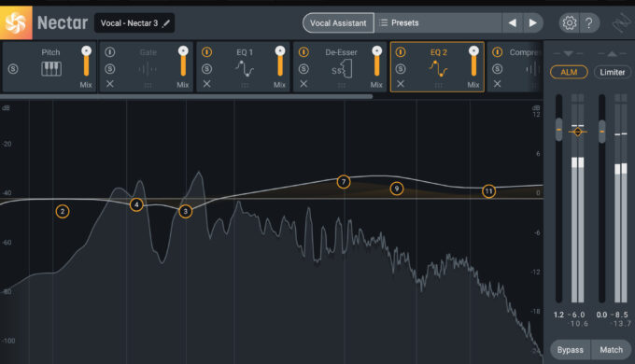This screenshot has width=635, height=364.
Task: Click the Vocal Assistant button
Action: click(x=338, y=23)
